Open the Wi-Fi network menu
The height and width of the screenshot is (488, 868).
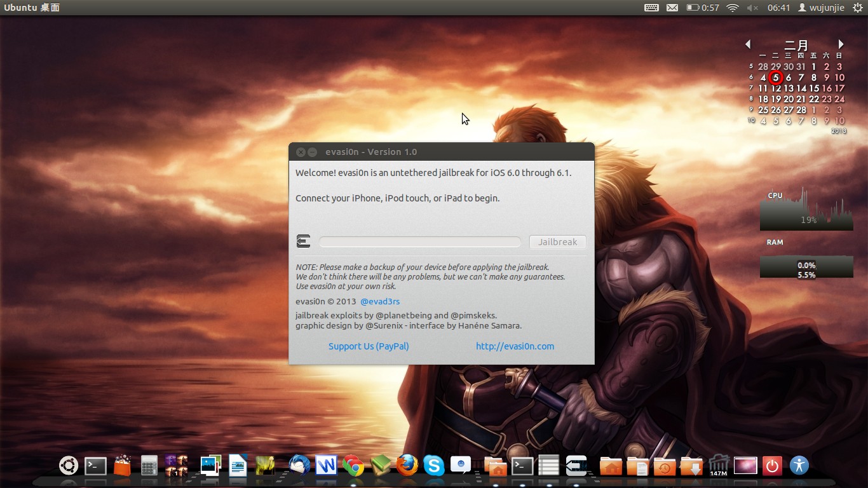click(733, 8)
